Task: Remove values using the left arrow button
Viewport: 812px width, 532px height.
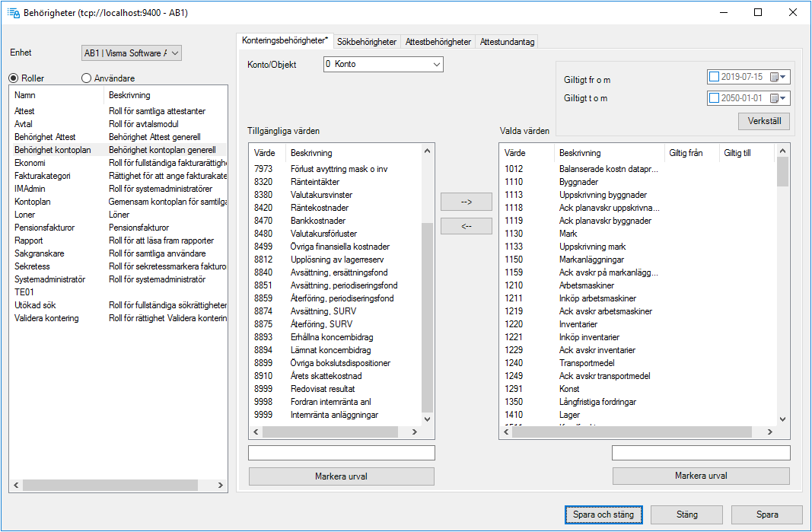Action: (x=466, y=226)
